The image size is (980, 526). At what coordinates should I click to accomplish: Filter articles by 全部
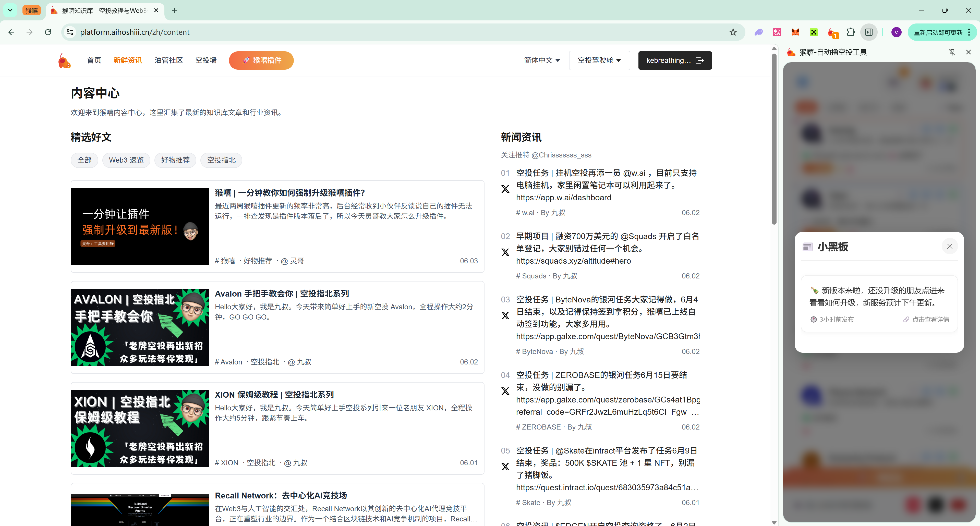coord(84,160)
